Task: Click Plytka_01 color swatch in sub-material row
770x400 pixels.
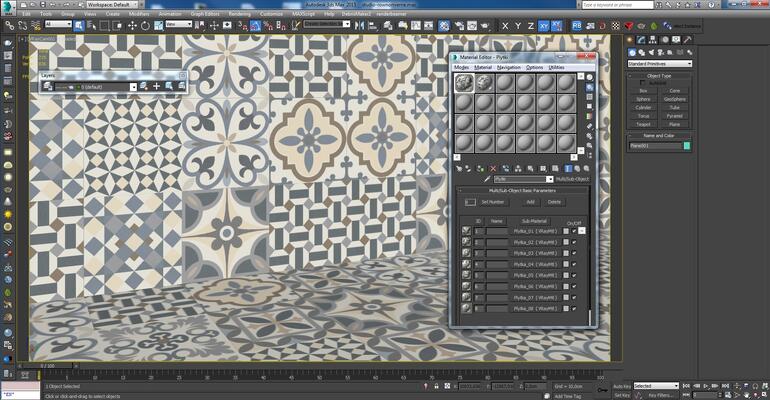Action: tap(566, 231)
